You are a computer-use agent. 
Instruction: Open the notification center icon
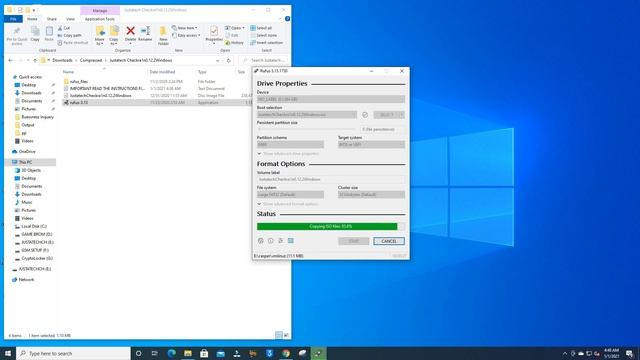pos(629,353)
